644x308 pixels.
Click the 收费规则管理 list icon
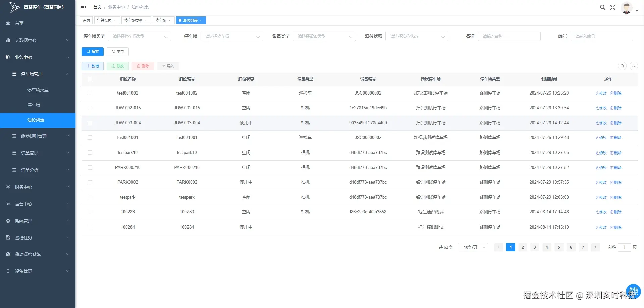pyautogui.click(x=14, y=136)
